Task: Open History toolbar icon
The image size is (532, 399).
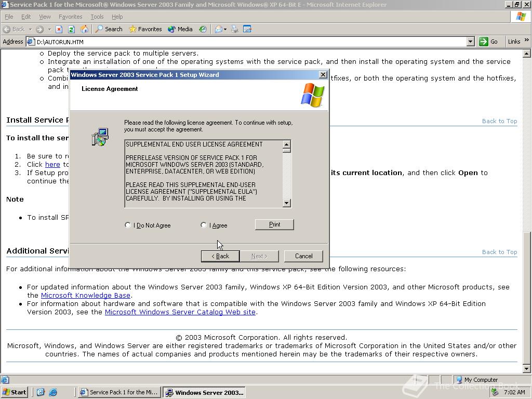Action: click(203, 29)
